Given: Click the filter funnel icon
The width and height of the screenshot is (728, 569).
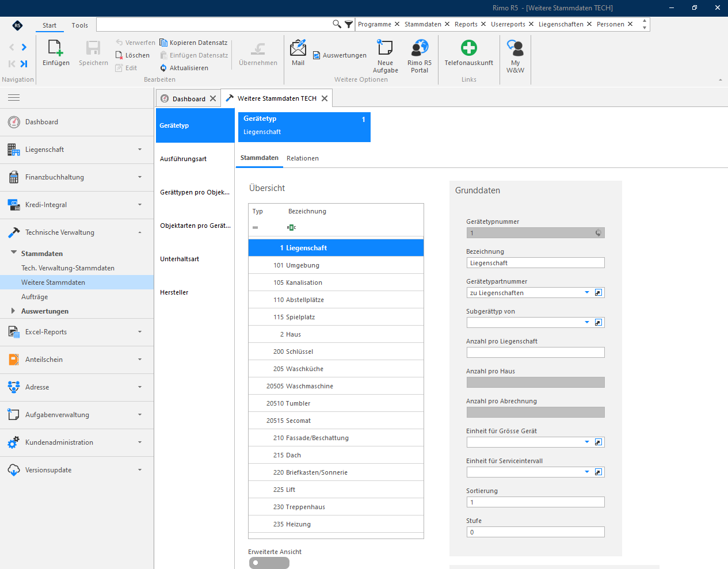Looking at the screenshot, I should point(349,24).
